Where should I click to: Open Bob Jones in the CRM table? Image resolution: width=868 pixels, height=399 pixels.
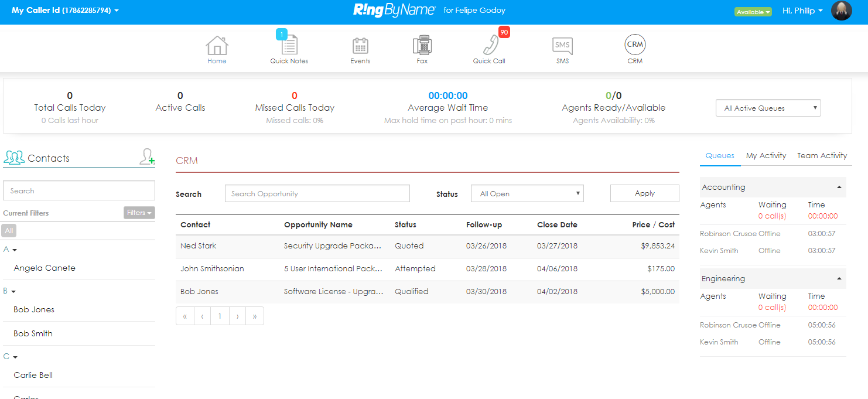pos(199,291)
